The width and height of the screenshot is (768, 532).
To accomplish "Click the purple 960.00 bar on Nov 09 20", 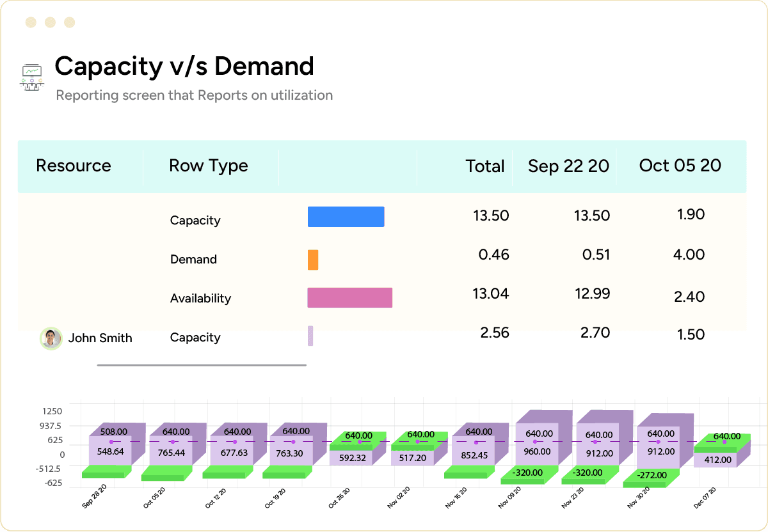I will coord(538,450).
